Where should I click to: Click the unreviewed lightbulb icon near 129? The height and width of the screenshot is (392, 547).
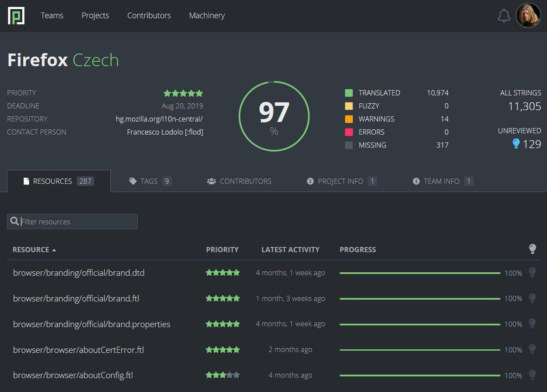coord(516,144)
